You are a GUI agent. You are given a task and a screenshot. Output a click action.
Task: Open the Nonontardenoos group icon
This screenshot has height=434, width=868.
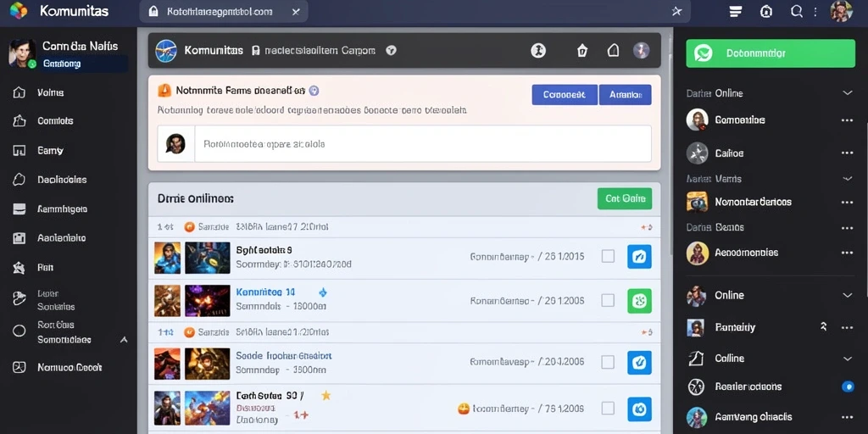(697, 202)
